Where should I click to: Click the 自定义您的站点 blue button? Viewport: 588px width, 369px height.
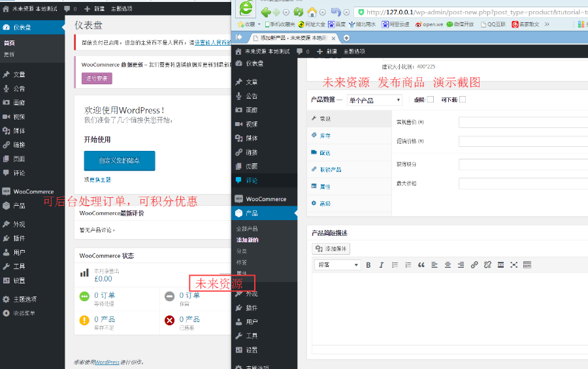(120, 161)
